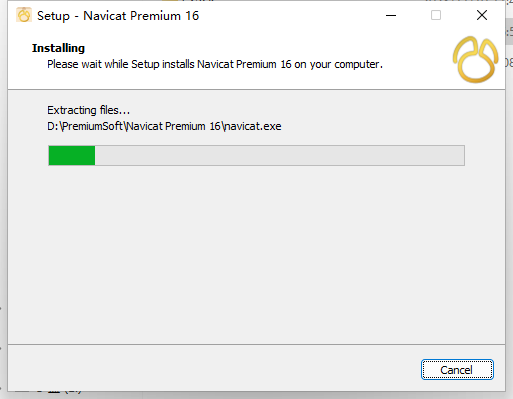Click the "on your computer" text in the header
513x399 pixels.
(338, 64)
